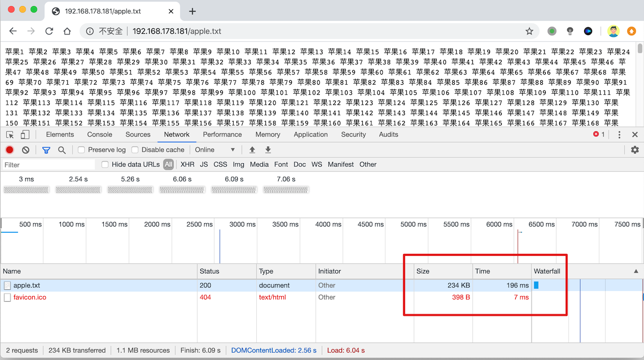Image resolution: width=644 pixels, height=360 pixels.
Task: Close the apple.txt browser tab
Action: coord(171,11)
